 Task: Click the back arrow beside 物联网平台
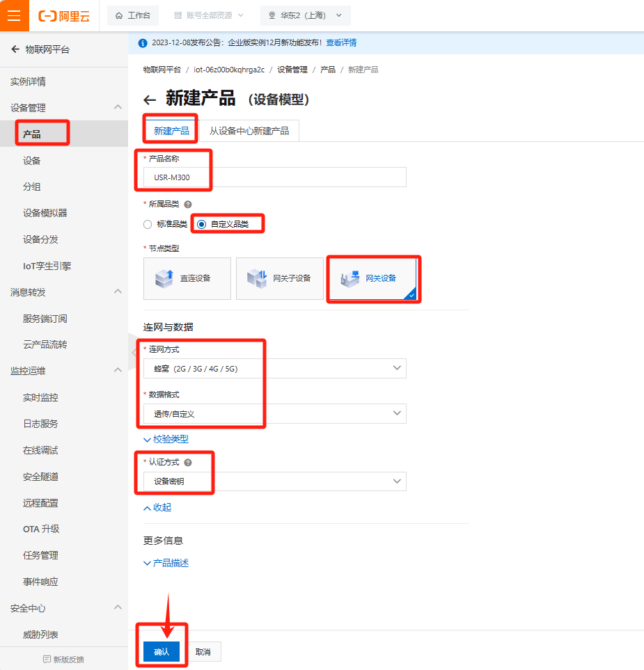click(15, 49)
